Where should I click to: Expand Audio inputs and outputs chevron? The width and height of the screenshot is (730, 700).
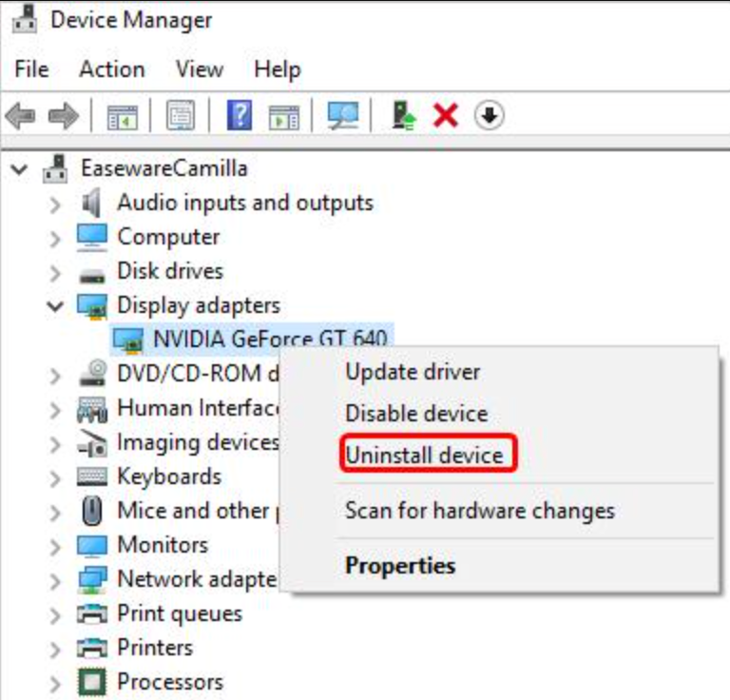pos(55,204)
